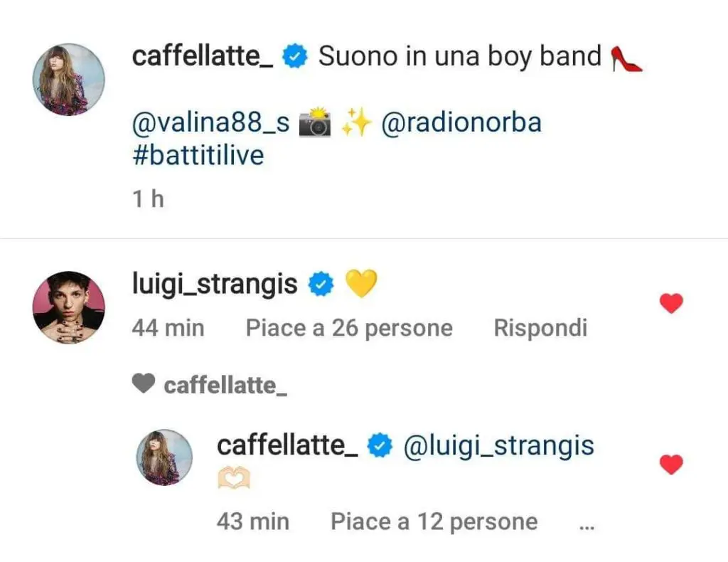
Task: View 'Piace a 26 persone' likes list
Action: pyautogui.click(x=349, y=328)
